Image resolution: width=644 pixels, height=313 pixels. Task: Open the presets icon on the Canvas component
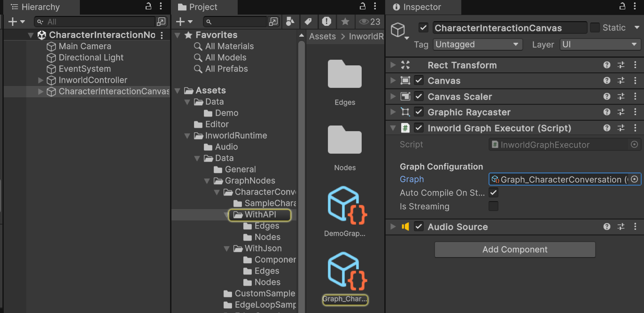click(621, 81)
